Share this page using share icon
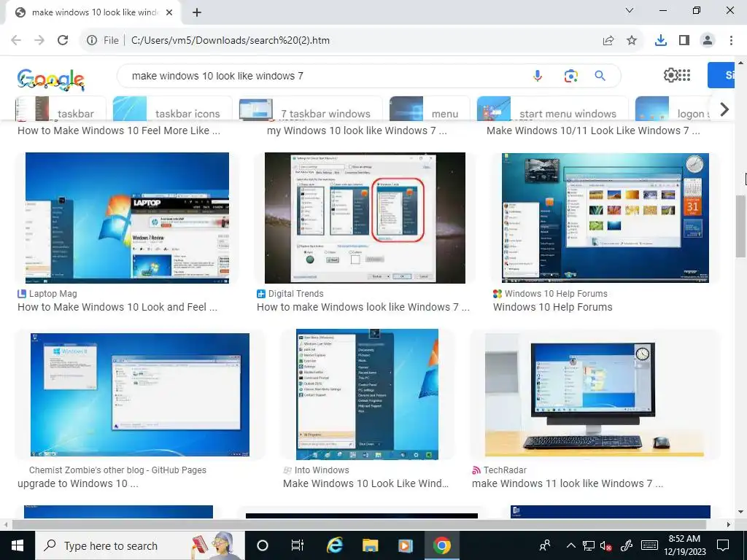 tap(608, 40)
